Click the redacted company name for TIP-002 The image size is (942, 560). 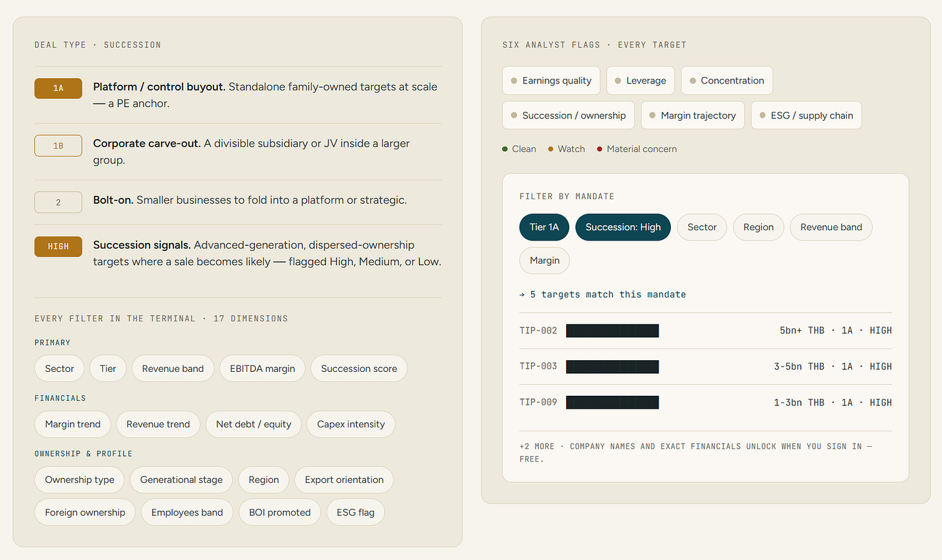click(613, 330)
